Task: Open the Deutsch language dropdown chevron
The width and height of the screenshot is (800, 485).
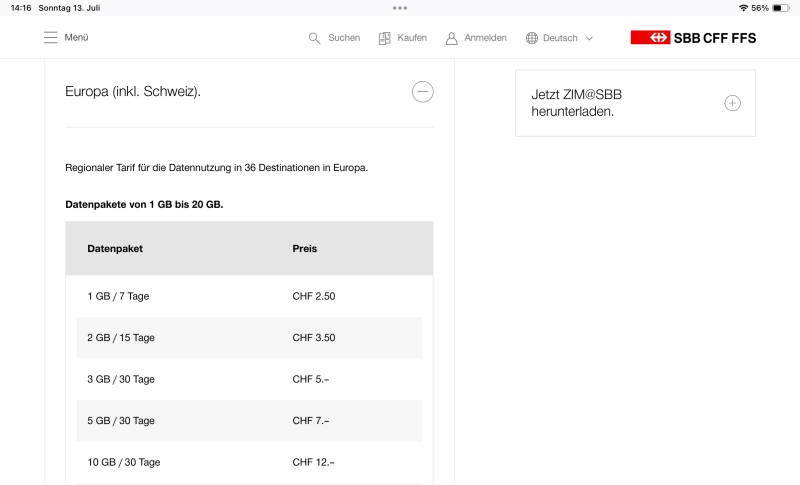Action: (x=589, y=38)
